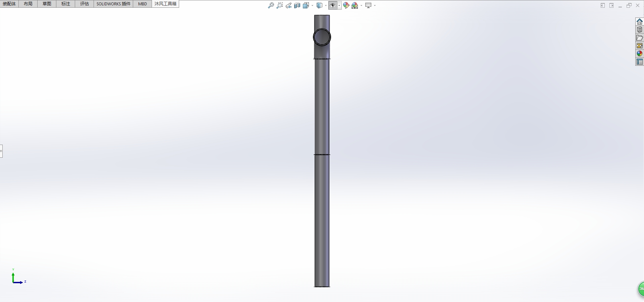The height and width of the screenshot is (302, 644).
Task: Open the Display Style dropdown arrow
Action: pos(326,5)
